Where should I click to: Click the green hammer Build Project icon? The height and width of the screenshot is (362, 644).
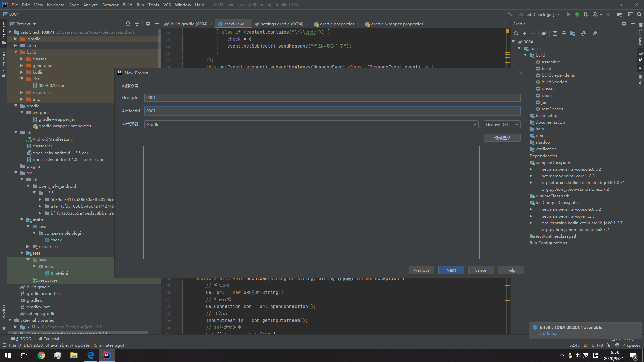point(510,14)
